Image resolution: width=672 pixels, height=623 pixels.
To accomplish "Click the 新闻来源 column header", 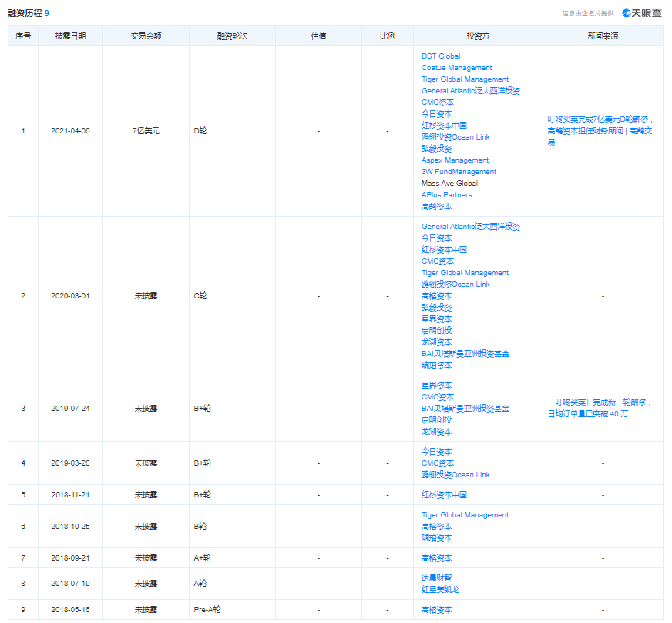I will (602, 36).
